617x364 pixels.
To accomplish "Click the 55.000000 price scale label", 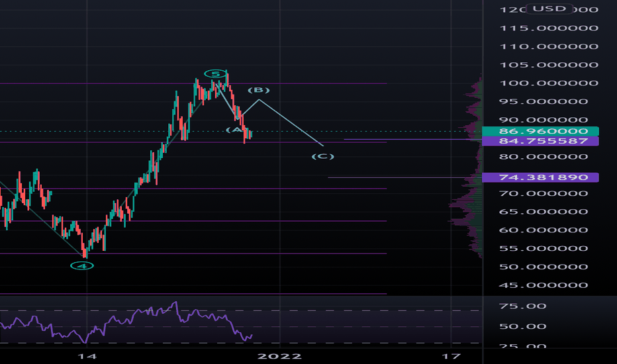I will tap(544, 248).
